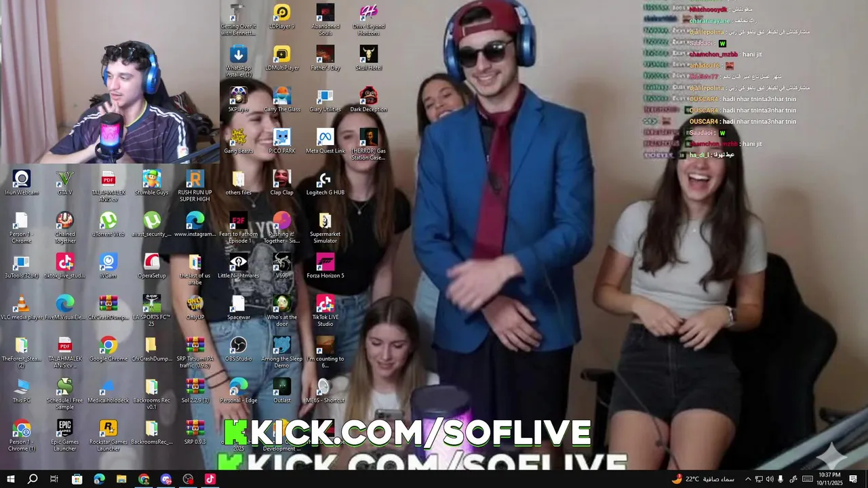This screenshot has height=488, width=868.
Task: Open the volume control in tray
Action: point(770,479)
